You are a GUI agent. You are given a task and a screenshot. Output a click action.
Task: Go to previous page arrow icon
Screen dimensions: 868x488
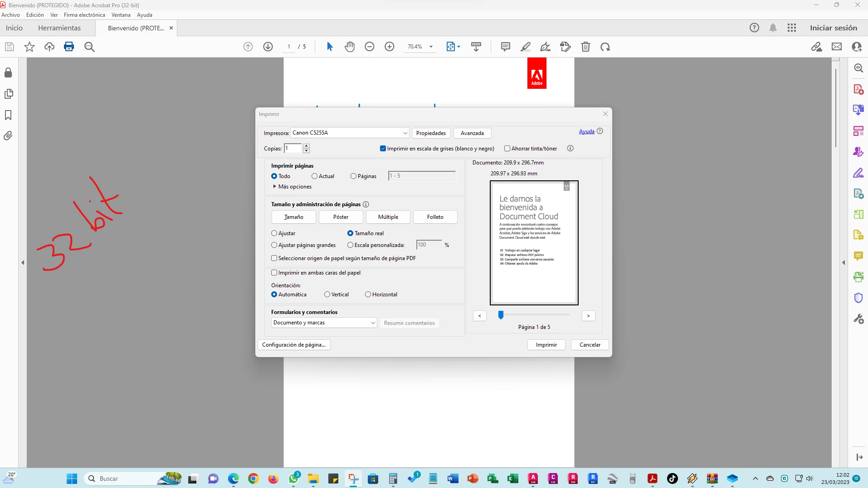[248, 47]
